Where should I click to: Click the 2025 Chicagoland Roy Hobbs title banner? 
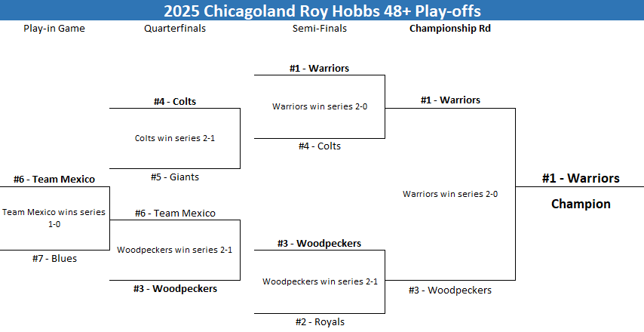322,11
